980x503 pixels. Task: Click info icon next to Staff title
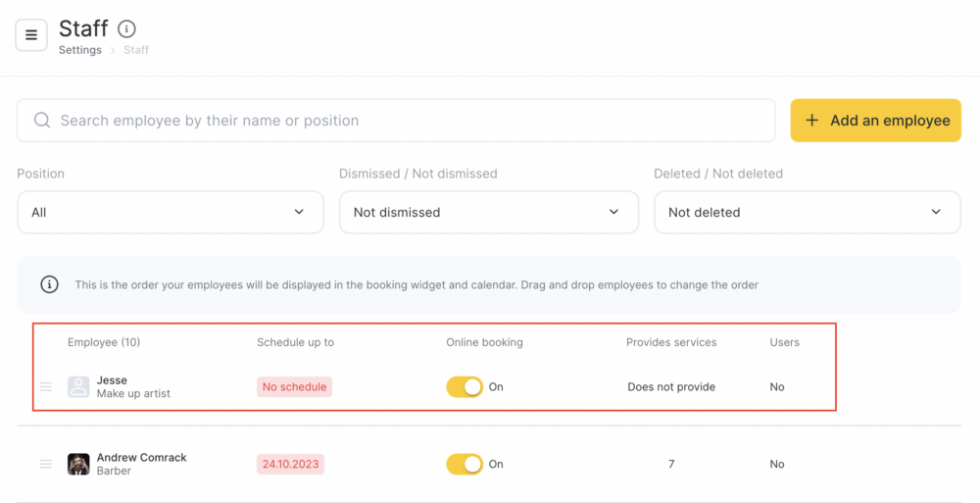click(126, 28)
